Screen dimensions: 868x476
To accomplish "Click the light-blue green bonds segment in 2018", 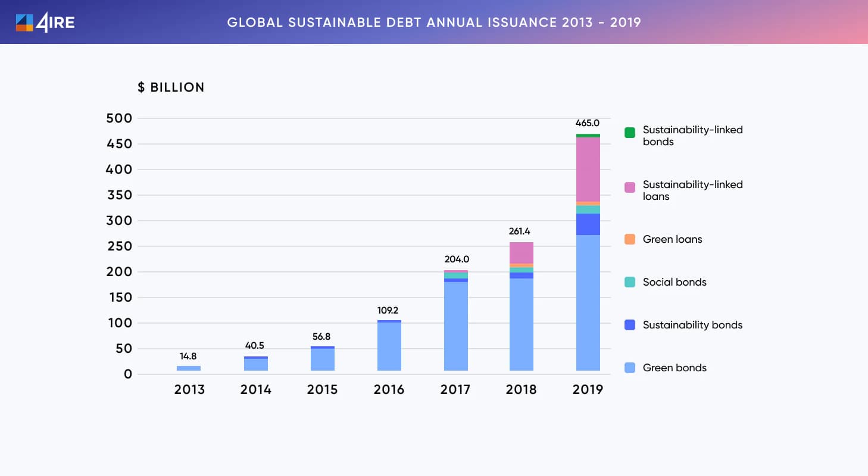I will coord(522,324).
